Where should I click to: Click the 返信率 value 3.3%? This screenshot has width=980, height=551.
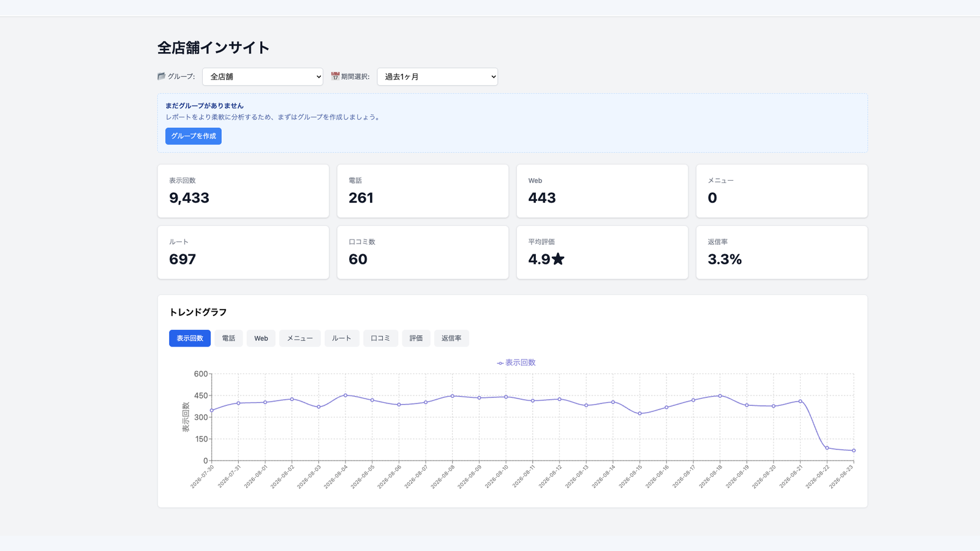pos(725,259)
